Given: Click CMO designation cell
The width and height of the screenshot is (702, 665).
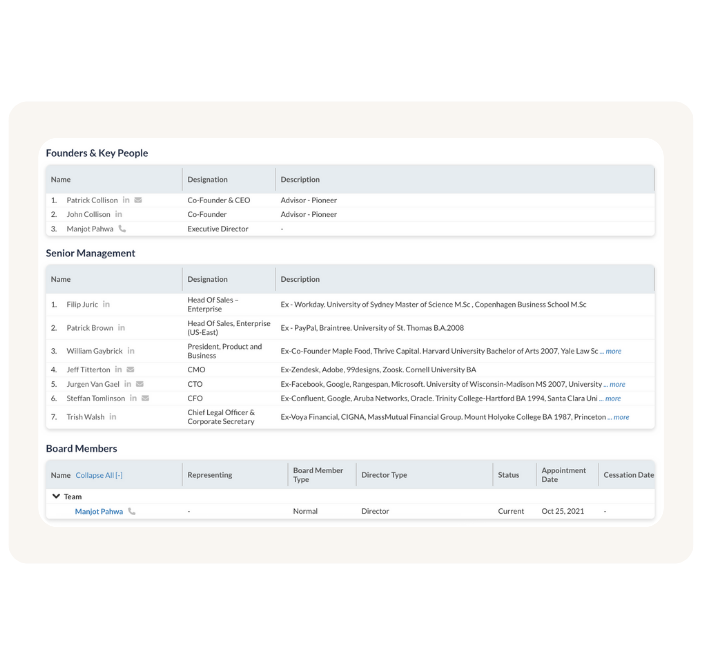Looking at the screenshot, I should tap(197, 369).
